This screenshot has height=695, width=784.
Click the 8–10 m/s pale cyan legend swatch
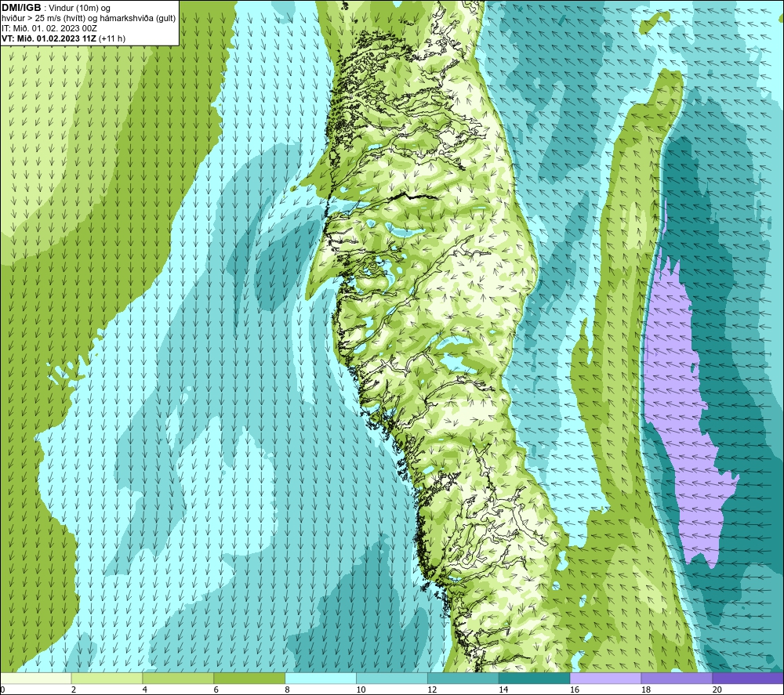[321, 678]
